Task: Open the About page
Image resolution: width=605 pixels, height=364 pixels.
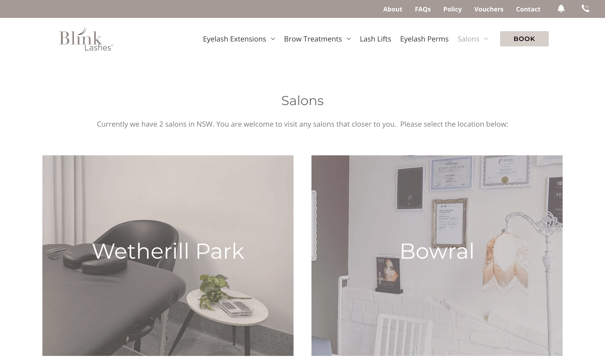Action: pos(393,9)
